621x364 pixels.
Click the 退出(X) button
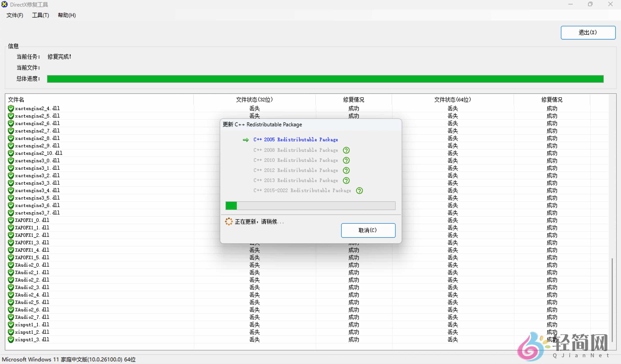pyautogui.click(x=588, y=32)
